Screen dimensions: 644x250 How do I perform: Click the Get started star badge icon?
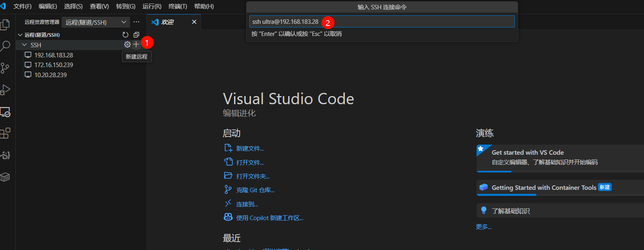point(481,149)
